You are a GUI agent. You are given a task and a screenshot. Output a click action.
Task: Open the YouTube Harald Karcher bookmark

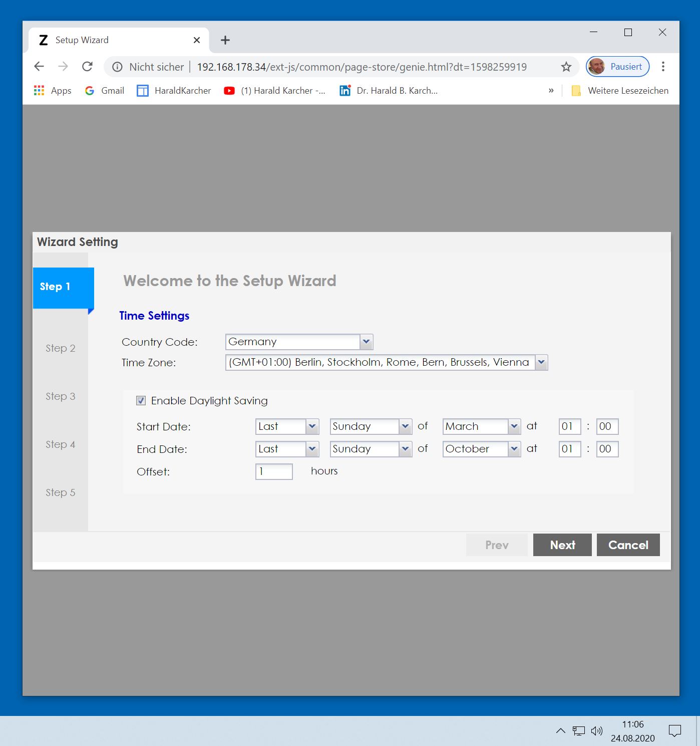coord(274,91)
